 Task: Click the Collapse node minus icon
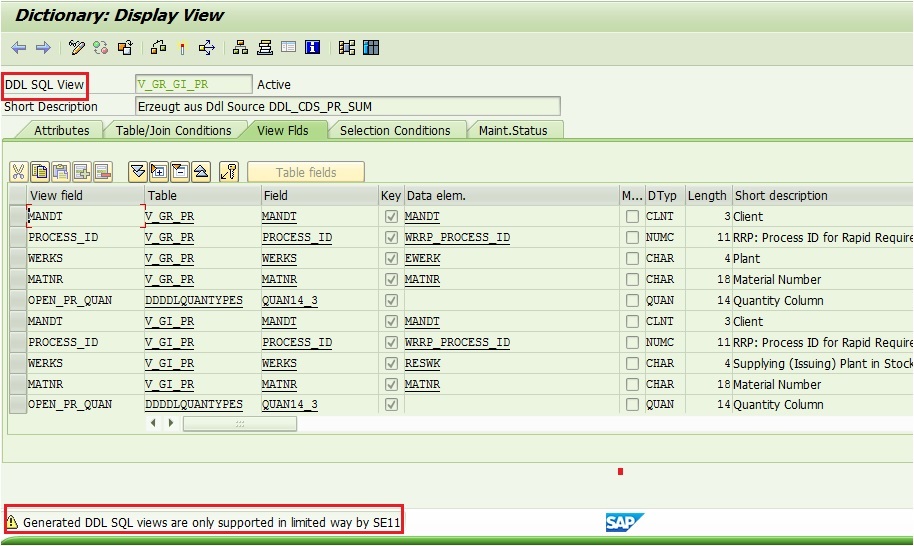pos(180,172)
